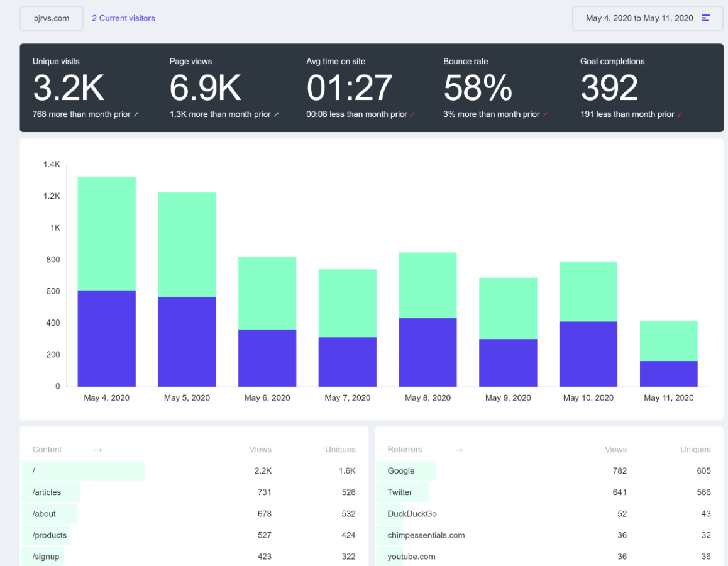Click the Uniques column header in Content table
The height and width of the screenshot is (566, 728).
tap(340, 450)
